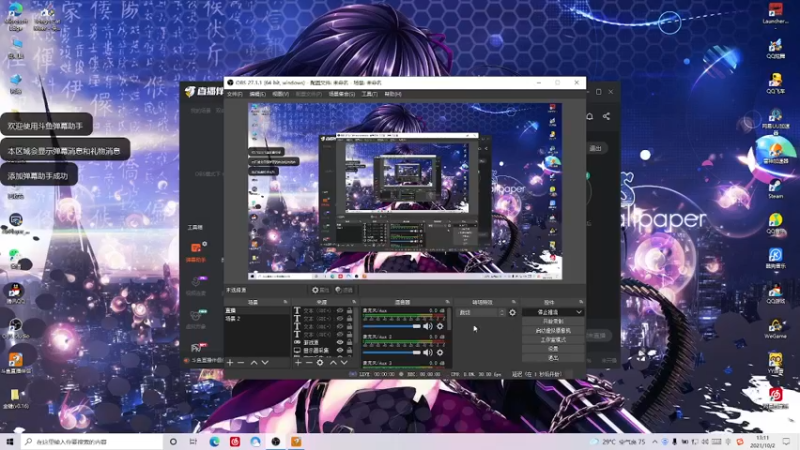Click the OBS icon in the taskbar

click(276, 441)
